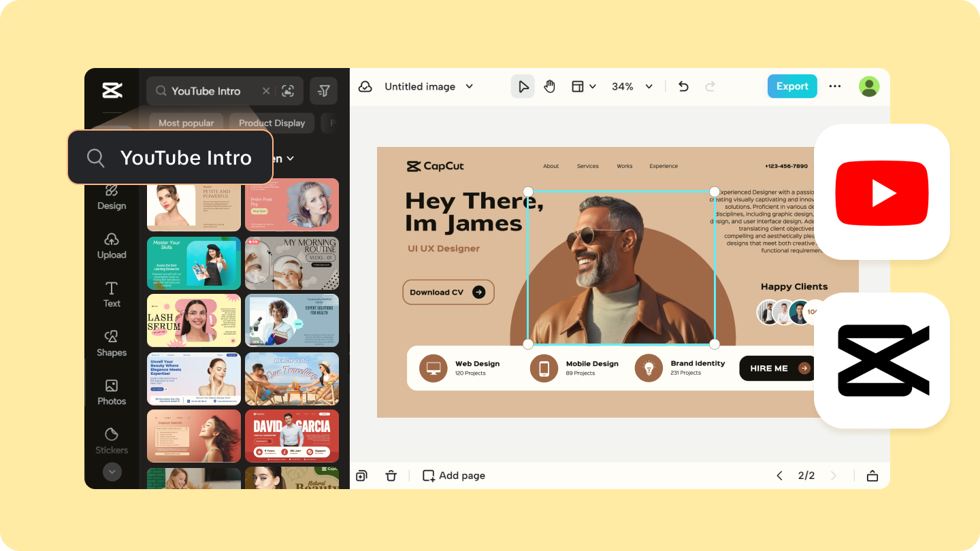
Task: Select the man with sunglasses photo
Action: tap(621, 268)
